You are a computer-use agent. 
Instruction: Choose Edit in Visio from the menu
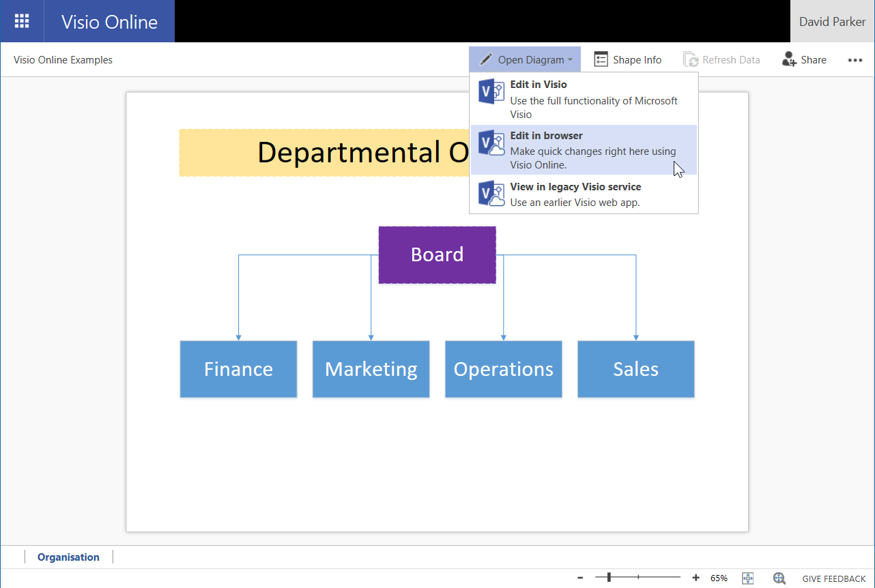click(x=584, y=98)
